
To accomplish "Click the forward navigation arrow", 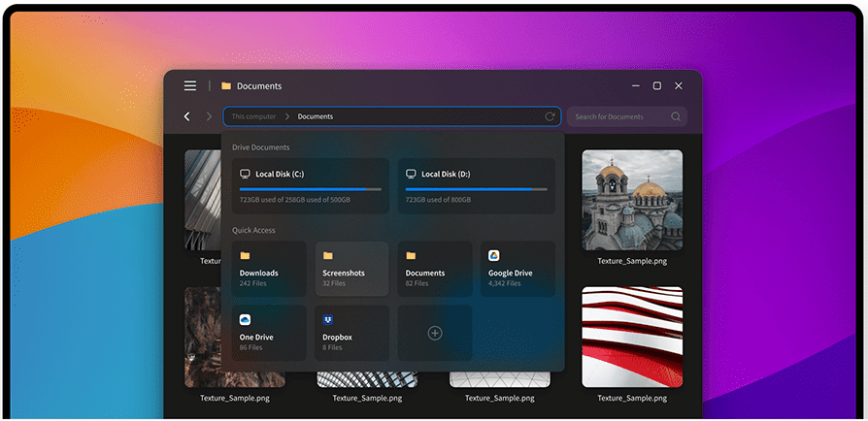I will click(x=209, y=116).
